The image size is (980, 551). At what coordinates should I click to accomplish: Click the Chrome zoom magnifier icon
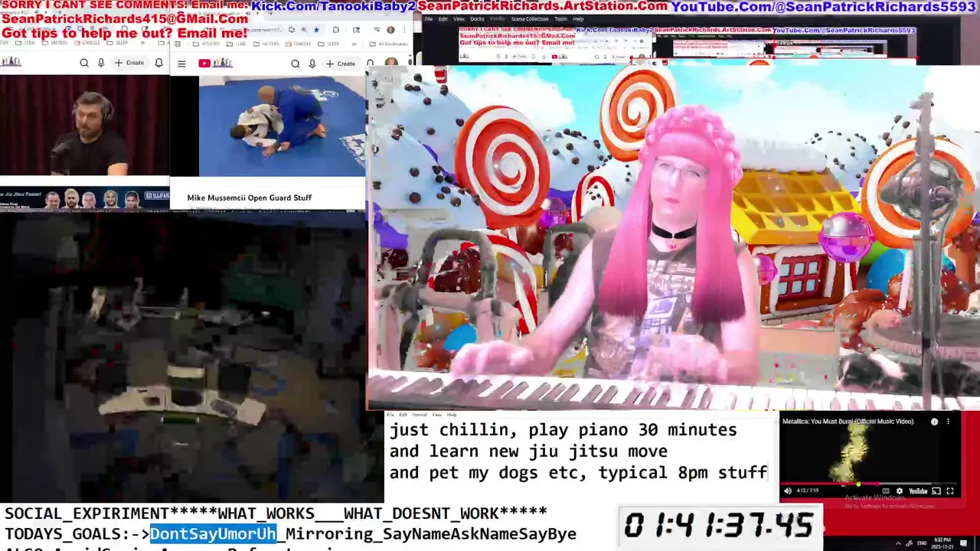304,30
